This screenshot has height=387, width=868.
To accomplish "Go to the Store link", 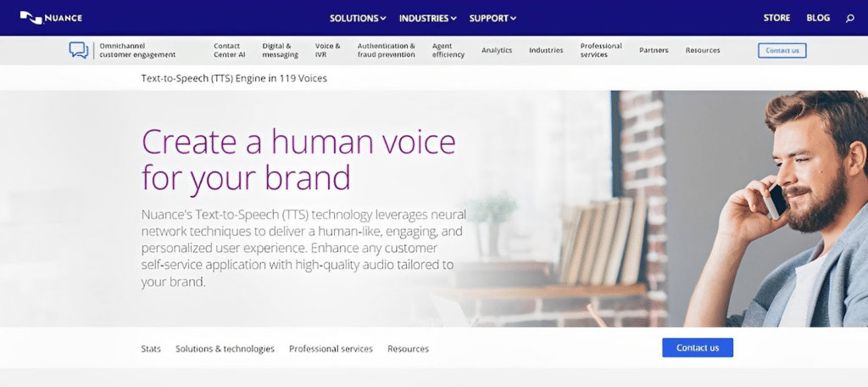I will point(776,18).
